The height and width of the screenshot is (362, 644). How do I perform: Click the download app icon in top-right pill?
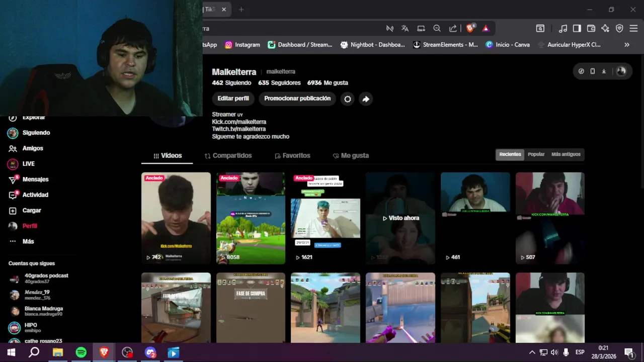[x=604, y=71]
